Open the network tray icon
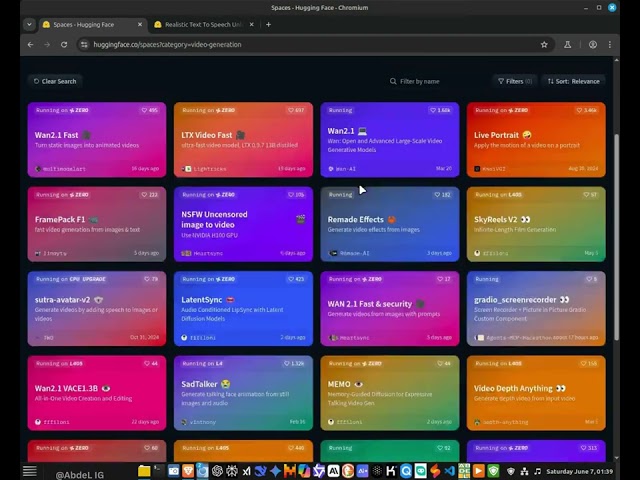Screen dimensions: 640x480 524,471
